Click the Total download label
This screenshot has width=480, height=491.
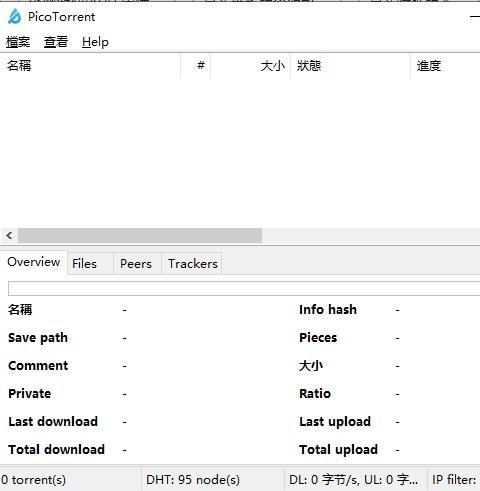(x=56, y=450)
